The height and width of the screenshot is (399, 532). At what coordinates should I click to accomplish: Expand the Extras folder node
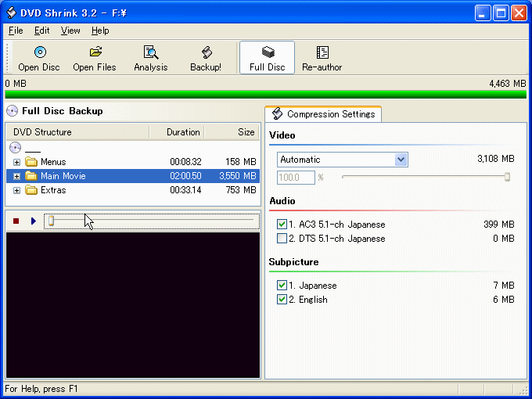pyautogui.click(x=16, y=190)
